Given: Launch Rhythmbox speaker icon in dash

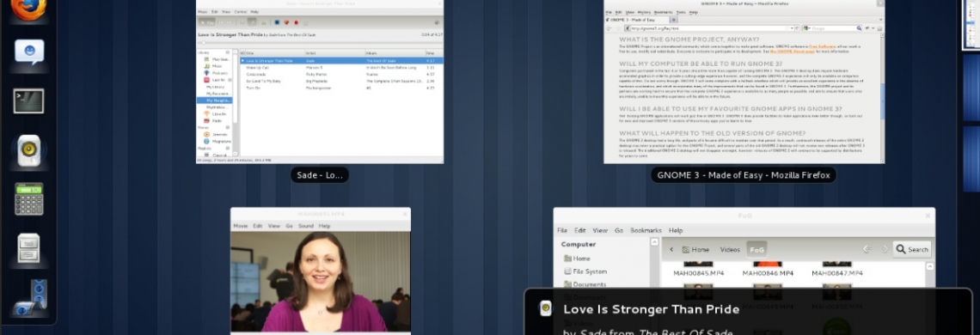Looking at the screenshot, I should point(28,150).
